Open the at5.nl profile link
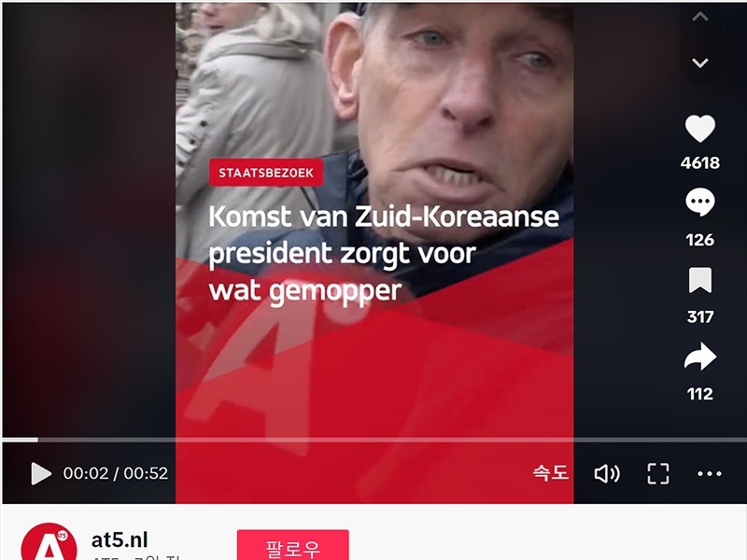This screenshot has width=747, height=560. click(x=120, y=540)
